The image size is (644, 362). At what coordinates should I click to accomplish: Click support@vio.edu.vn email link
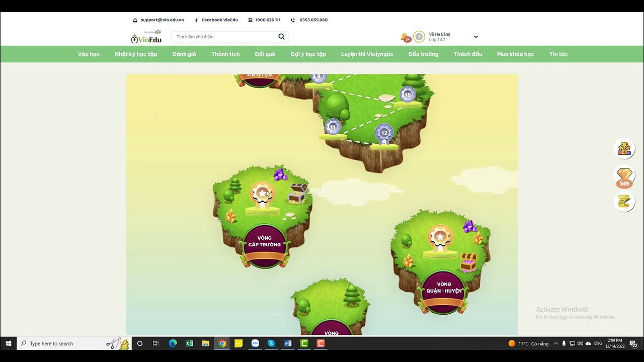click(158, 20)
